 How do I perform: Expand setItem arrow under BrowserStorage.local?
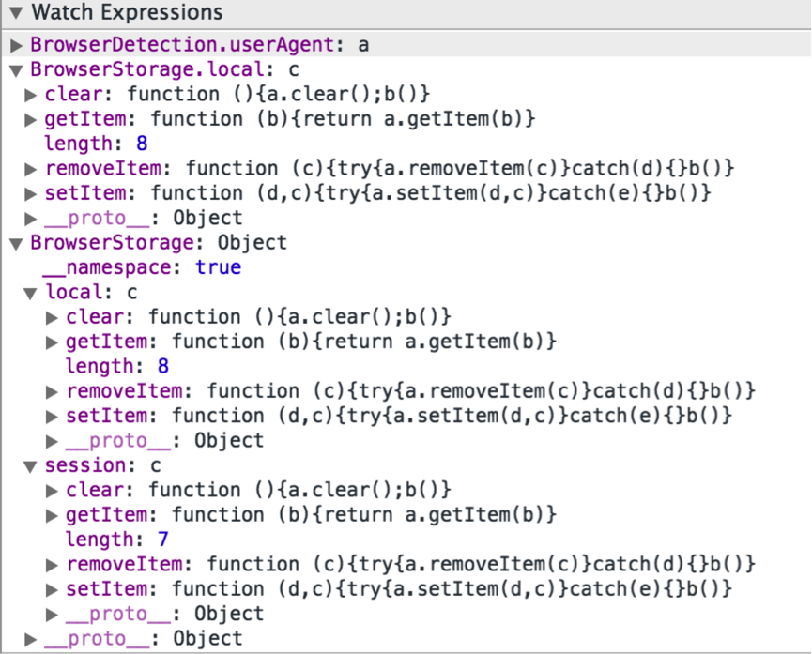coord(31,194)
